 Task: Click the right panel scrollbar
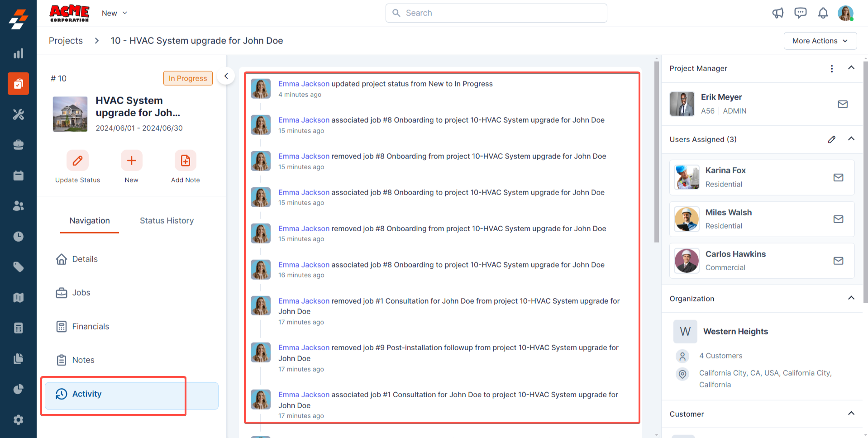click(865, 182)
